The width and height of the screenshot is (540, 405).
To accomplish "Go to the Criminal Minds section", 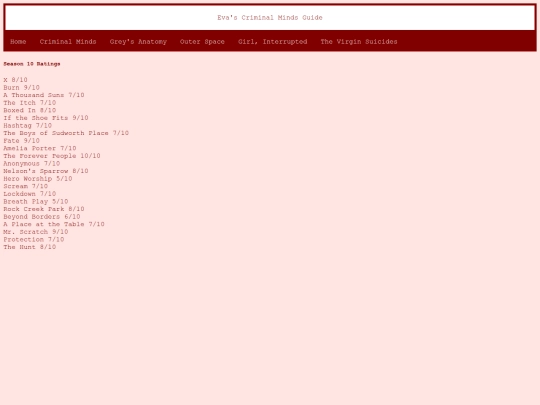I will point(68,42).
